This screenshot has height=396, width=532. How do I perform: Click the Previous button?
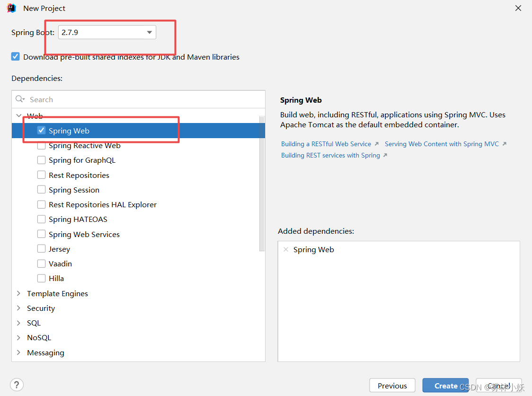pyautogui.click(x=392, y=386)
